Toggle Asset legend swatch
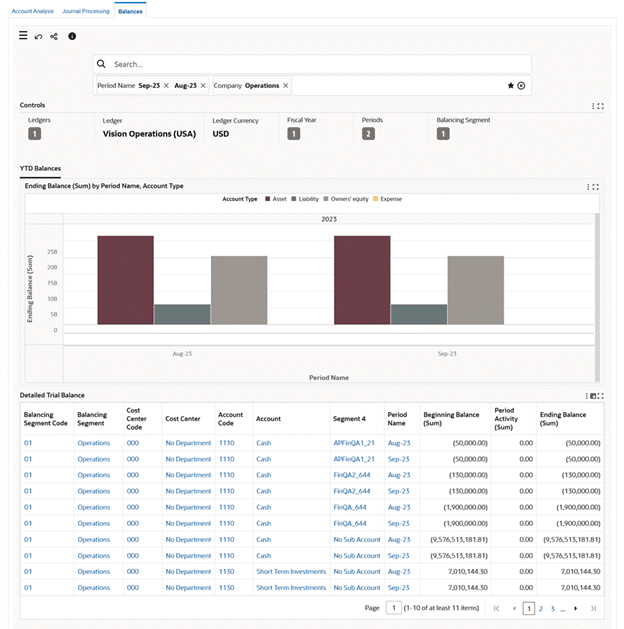624x629 pixels. 267,199
